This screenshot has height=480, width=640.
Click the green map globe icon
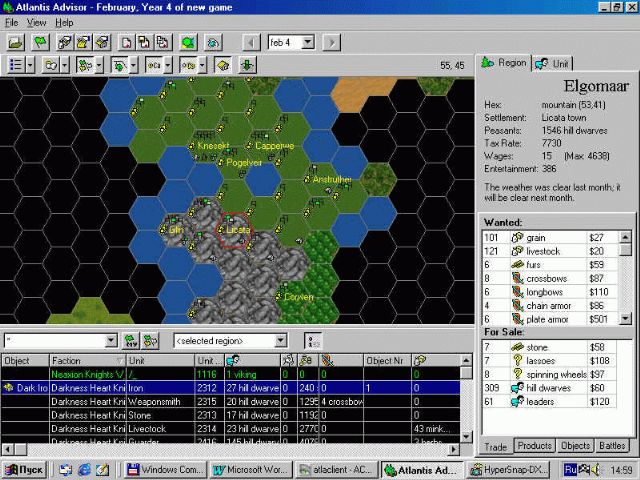pos(188,42)
